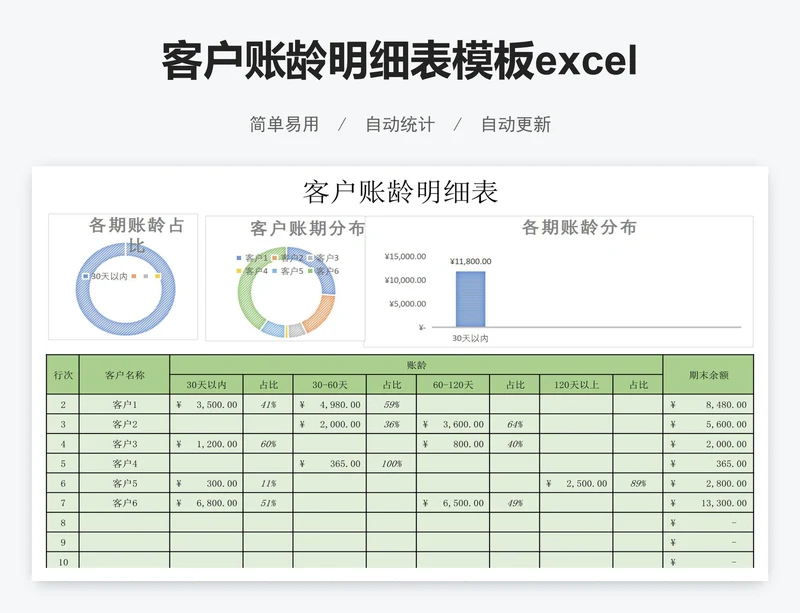Select the 各期账龄占比 chart title
The width and height of the screenshot is (800, 613).
(136, 234)
